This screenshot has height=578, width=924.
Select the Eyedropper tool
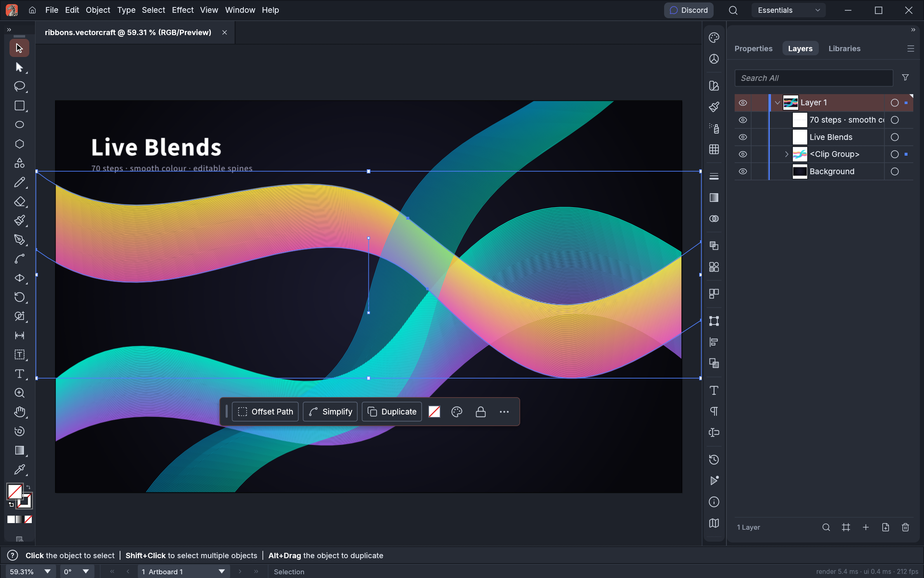point(19,469)
